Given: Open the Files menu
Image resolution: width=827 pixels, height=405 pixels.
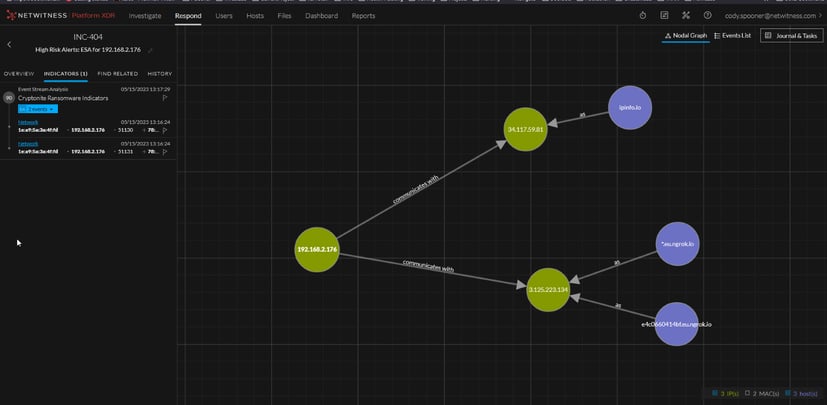Looking at the screenshot, I should click(284, 16).
